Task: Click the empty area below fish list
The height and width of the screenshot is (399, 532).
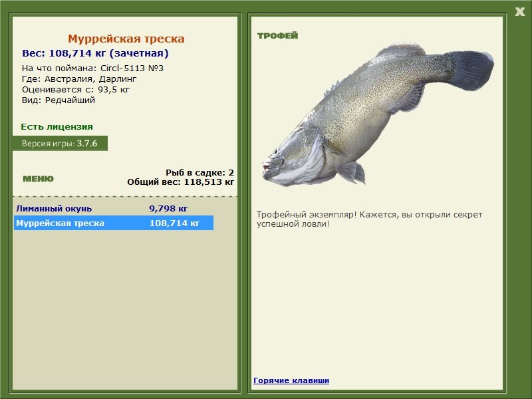Action: click(x=125, y=309)
